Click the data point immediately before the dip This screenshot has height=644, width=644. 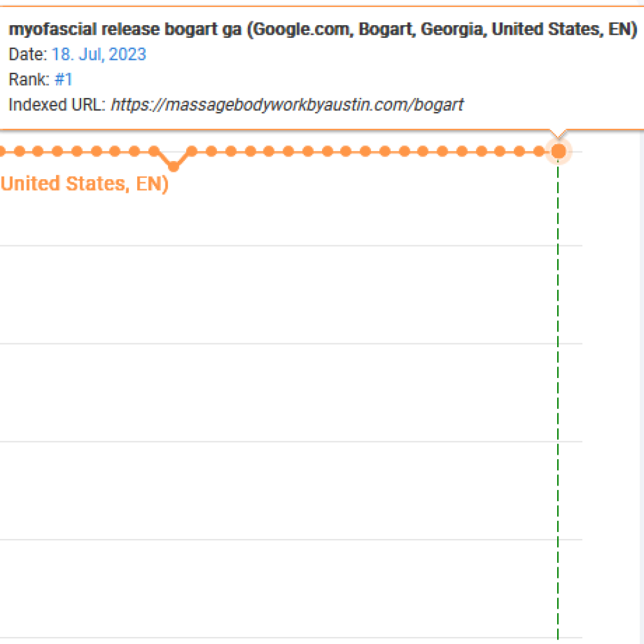(x=154, y=152)
